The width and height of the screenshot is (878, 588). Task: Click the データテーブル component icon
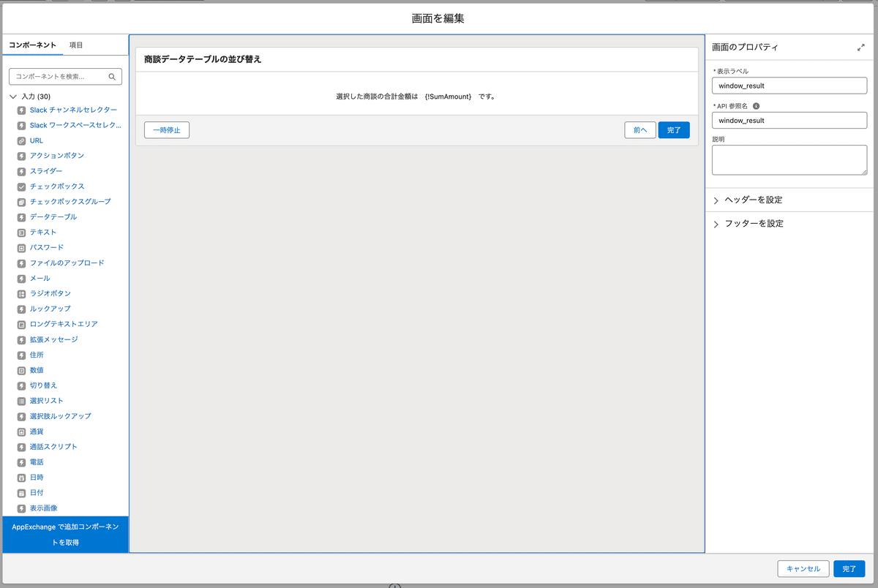click(x=21, y=217)
